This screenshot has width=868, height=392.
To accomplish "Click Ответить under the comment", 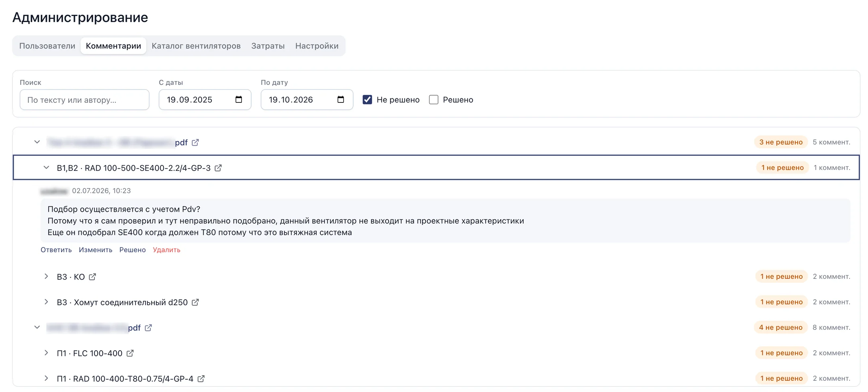I will [56, 250].
